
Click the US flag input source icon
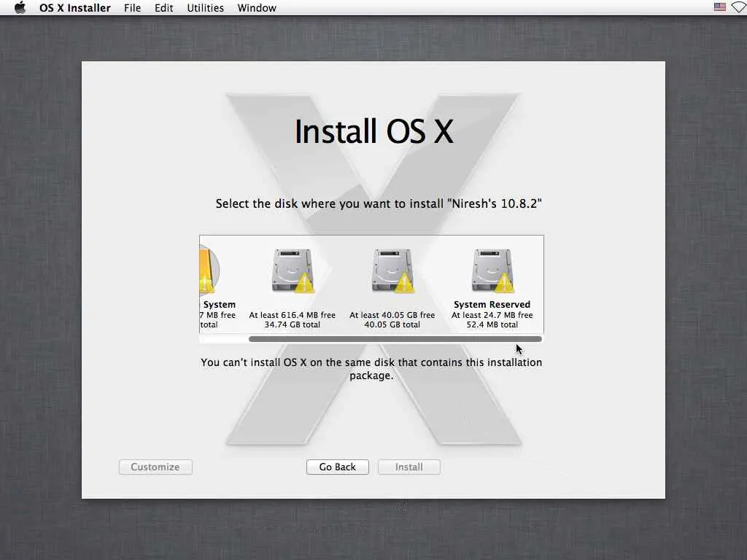click(719, 7)
